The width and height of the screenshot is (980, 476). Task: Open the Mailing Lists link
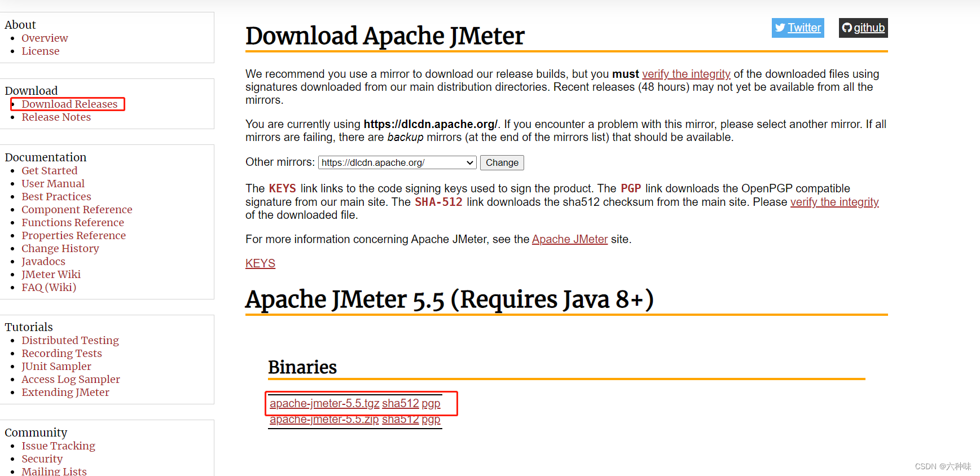pyautogui.click(x=54, y=471)
